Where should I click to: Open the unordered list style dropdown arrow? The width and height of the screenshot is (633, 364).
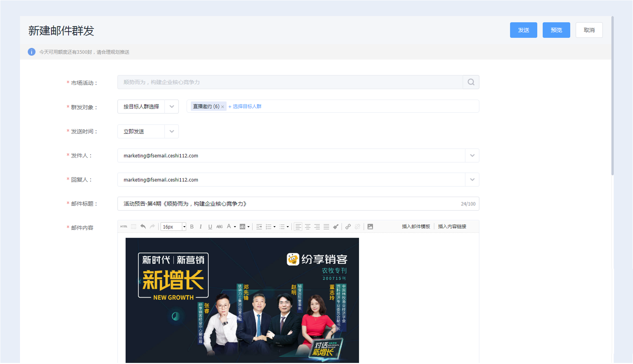click(x=288, y=227)
